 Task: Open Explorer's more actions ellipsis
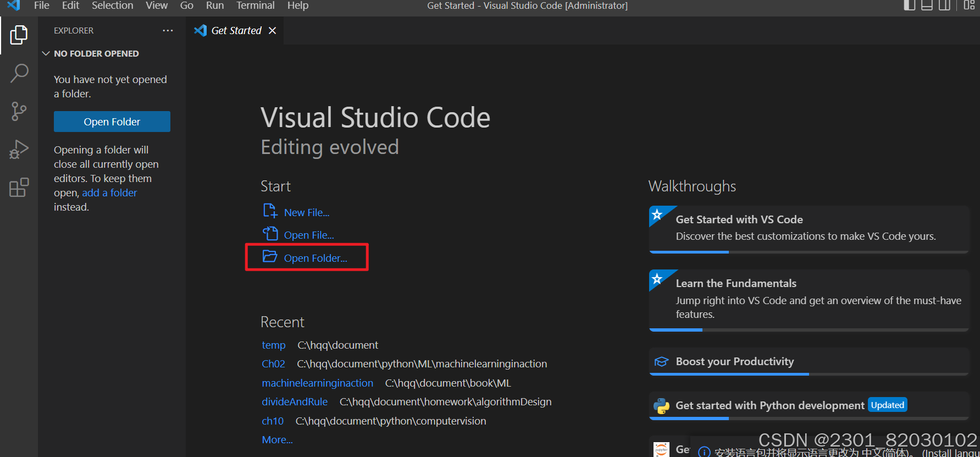coord(168,31)
